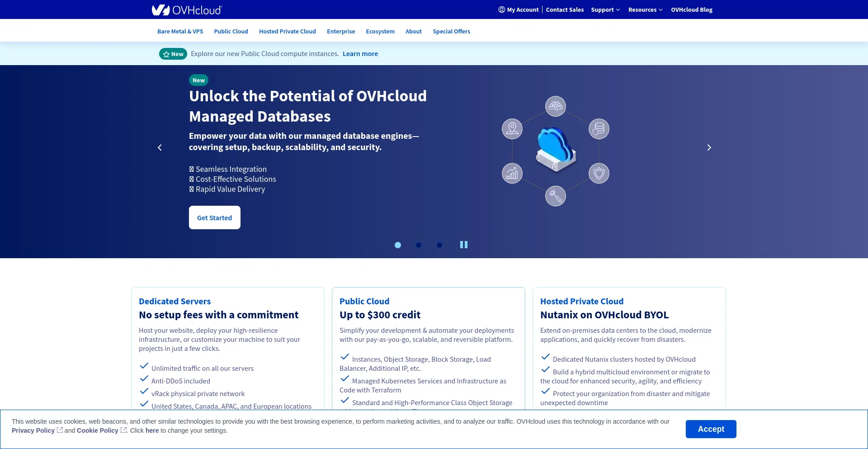
Task: Open Public Cloud menu
Action: pos(231,31)
